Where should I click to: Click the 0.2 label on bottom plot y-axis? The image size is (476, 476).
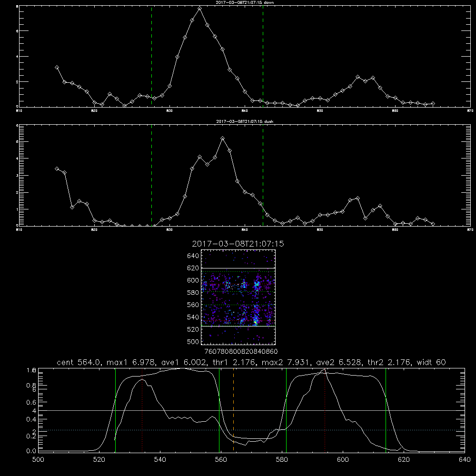(31, 436)
